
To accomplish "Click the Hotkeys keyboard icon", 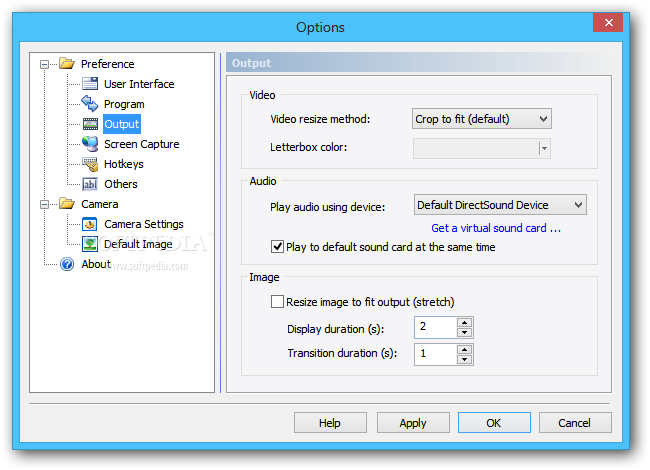I will pos(90,164).
